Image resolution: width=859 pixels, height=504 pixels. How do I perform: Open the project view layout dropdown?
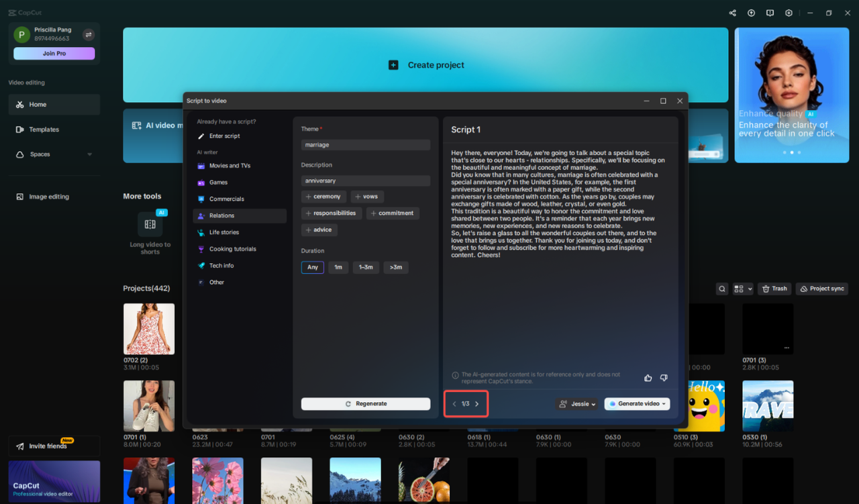point(743,289)
